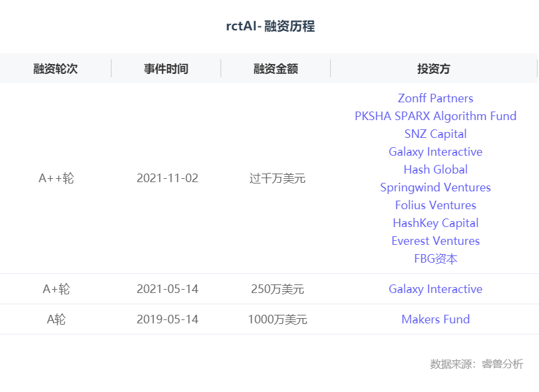Select Springwind Ventures investor link
Viewport: 539px width, 392px height.
pos(435,187)
